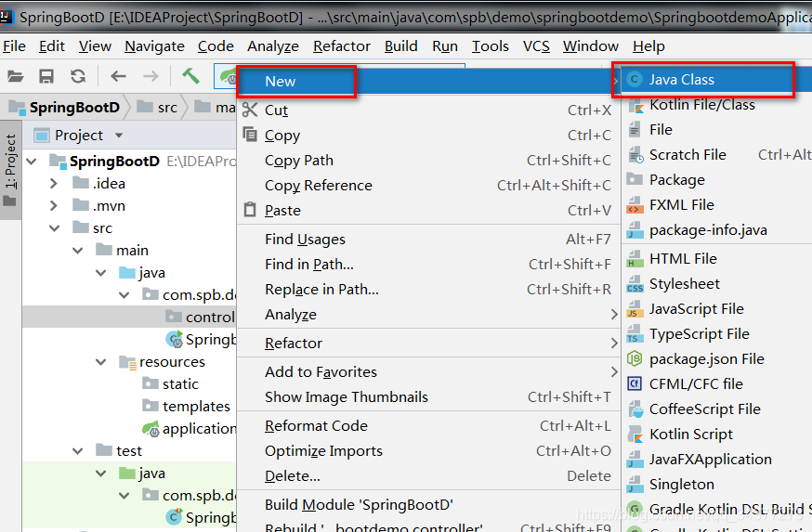Open the VCS menu
Screen dimensions: 812x532
536,46
